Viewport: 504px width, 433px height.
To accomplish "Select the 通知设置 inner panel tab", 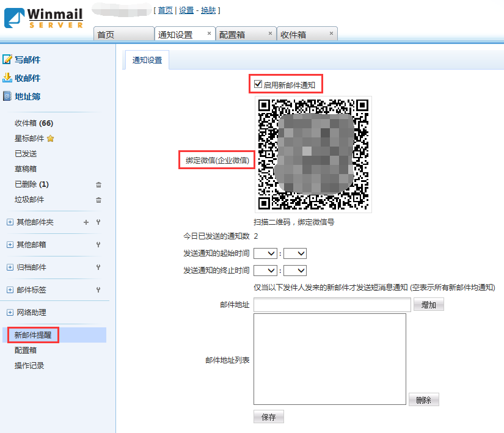I will point(147,60).
